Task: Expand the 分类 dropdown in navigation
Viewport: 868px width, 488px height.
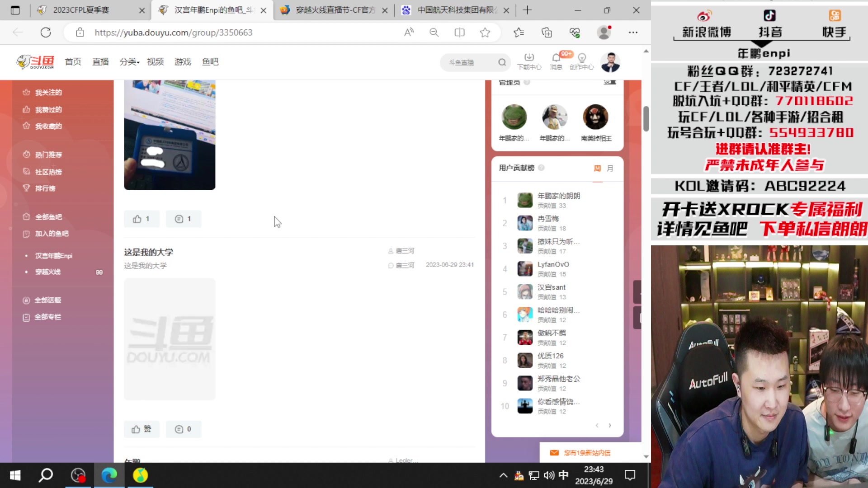Action: click(x=129, y=62)
